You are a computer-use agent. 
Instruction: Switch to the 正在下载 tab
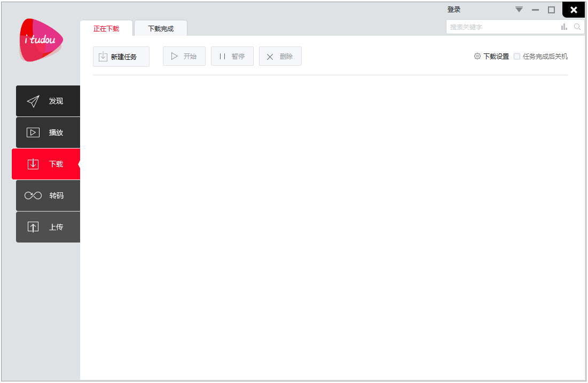(x=106, y=29)
